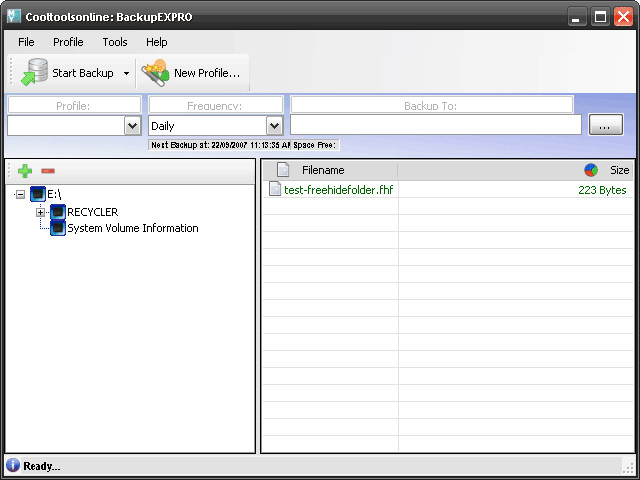Collapse the E:\ drive tree node
The image size is (640, 480).
pos(20,195)
